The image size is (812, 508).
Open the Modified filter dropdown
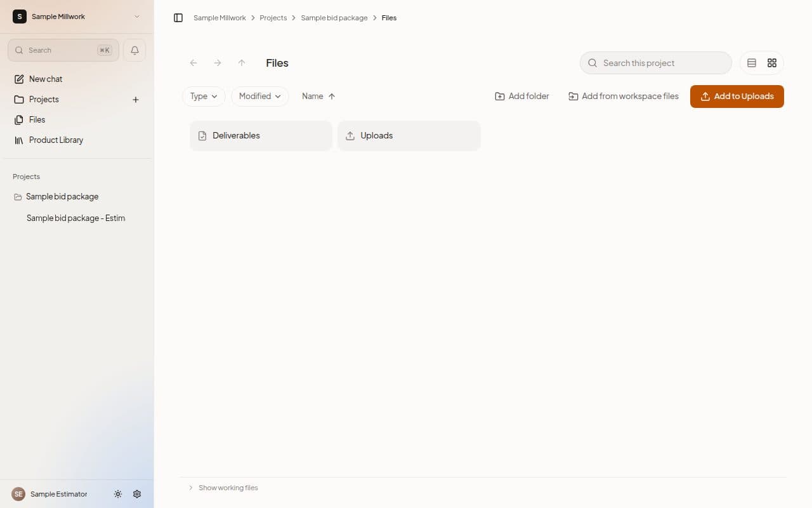pos(259,97)
